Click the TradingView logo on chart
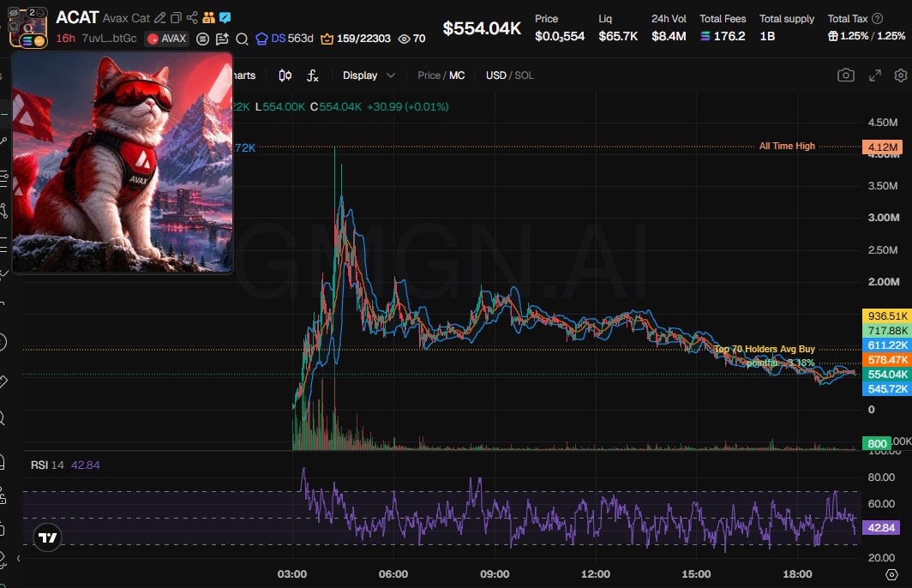Image resolution: width=912 pixels, height=588 pixels. pyautogui.click(x=48, y=537)
